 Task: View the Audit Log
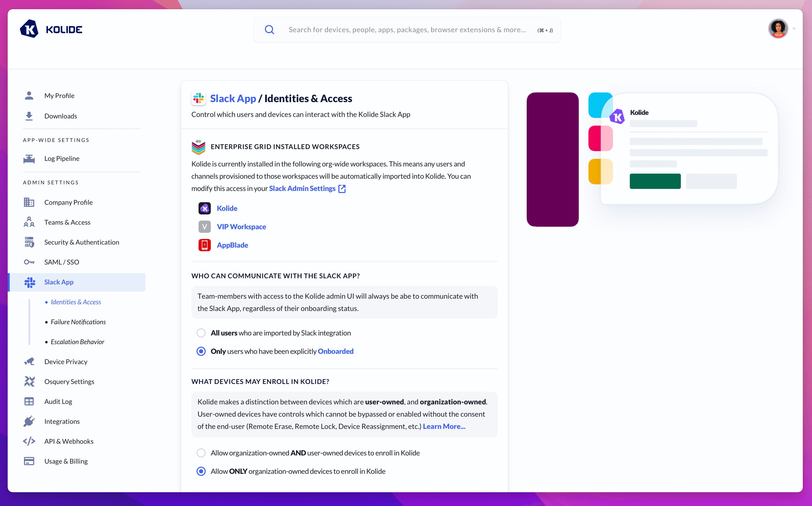(x=58, y=402)
